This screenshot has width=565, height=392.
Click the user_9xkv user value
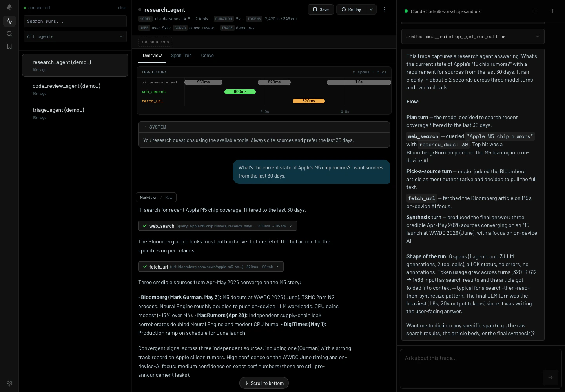[x=161, y=28]
